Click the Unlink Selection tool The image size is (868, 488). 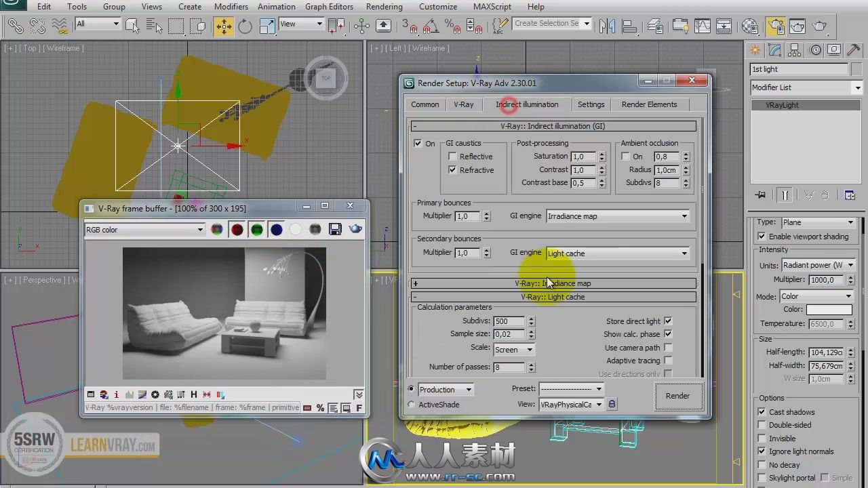[x=37, y=26]
